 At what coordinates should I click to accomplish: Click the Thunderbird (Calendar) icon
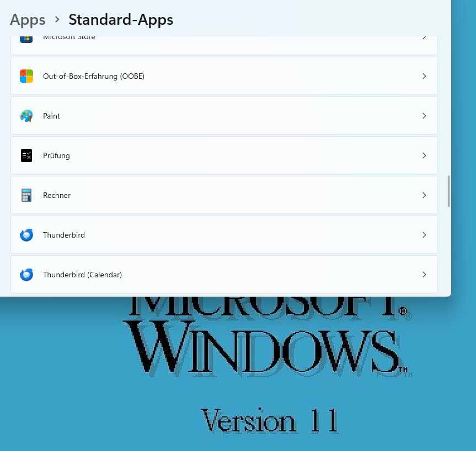tap(26, 275)
